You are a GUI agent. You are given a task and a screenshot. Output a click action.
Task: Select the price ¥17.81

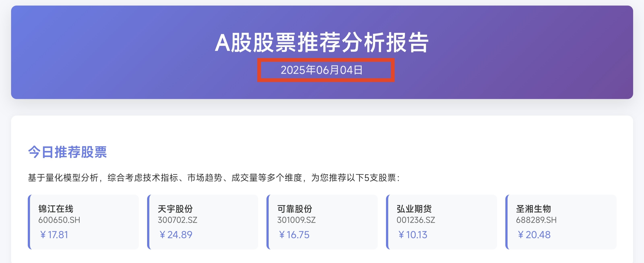point(54,235)
